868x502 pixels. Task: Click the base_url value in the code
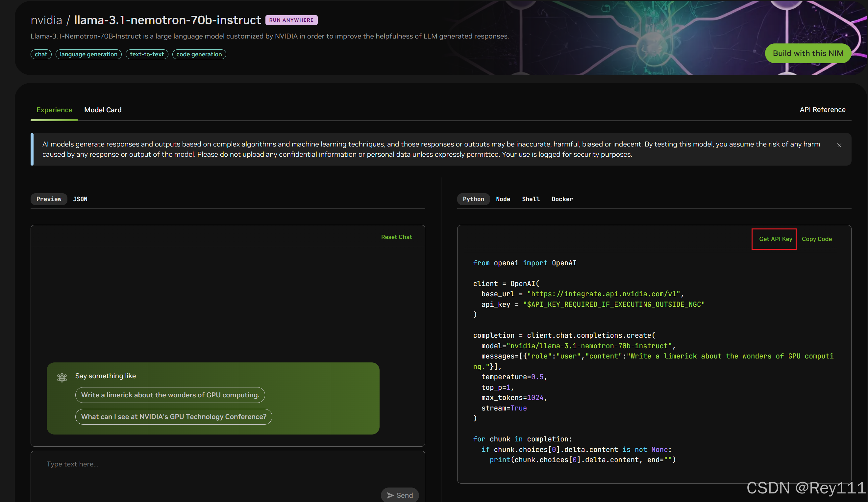[604, 294]
